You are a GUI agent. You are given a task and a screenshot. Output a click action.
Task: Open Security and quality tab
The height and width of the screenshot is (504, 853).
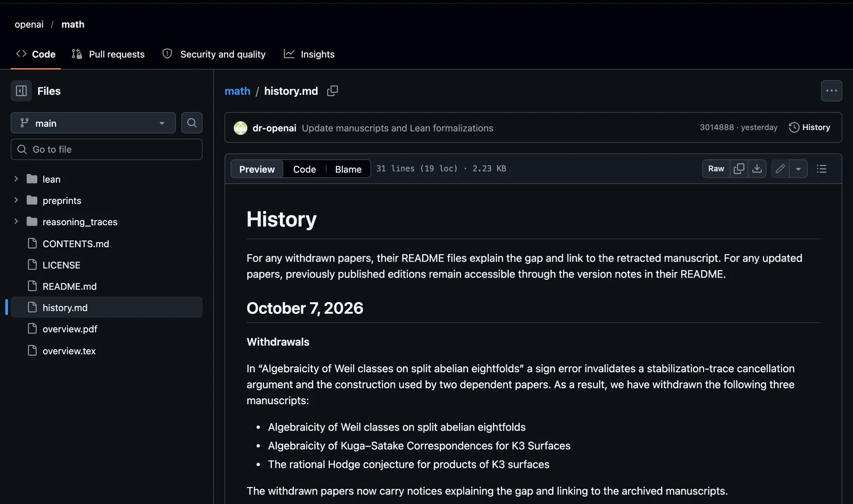click(x=214, y=54)
